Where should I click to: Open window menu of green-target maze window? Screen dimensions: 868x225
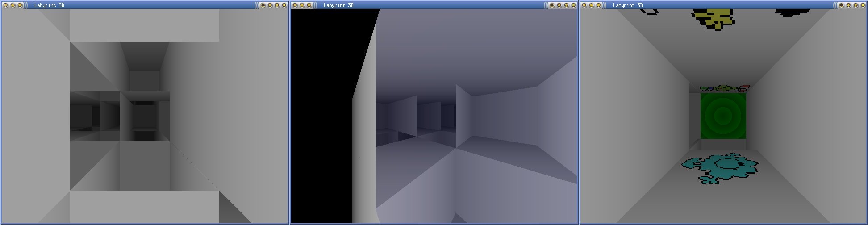click(584, 5)
